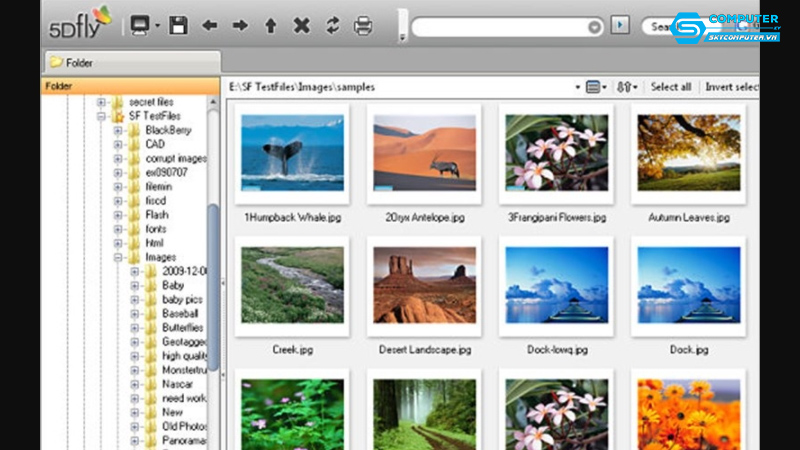Collapse the Images folder tree node
The height and width of the screenshot is (450, 800).
(x=118, y=257)
